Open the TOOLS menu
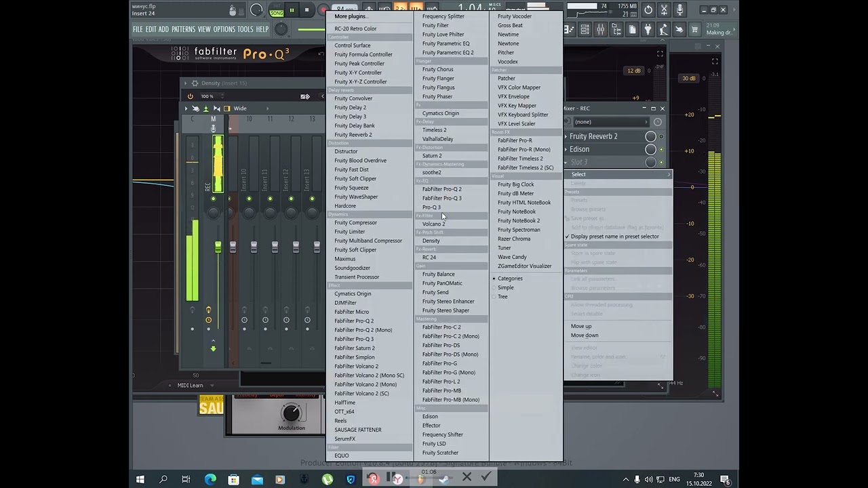Viewport: 868px width, 488px height. point(245,29)
